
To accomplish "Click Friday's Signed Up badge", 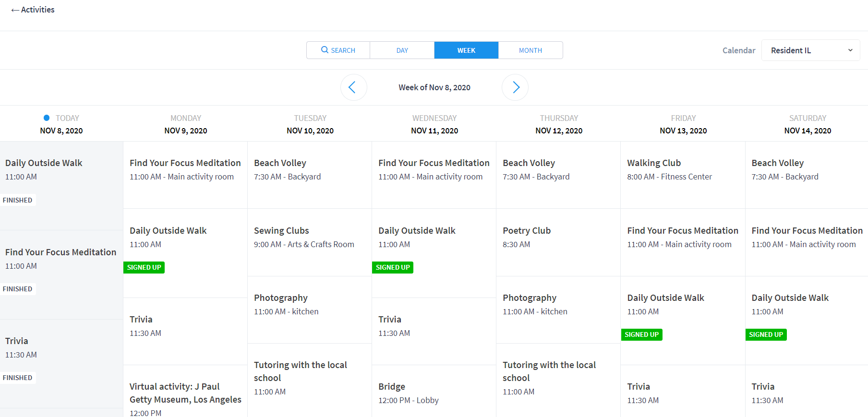I will 641,334.
